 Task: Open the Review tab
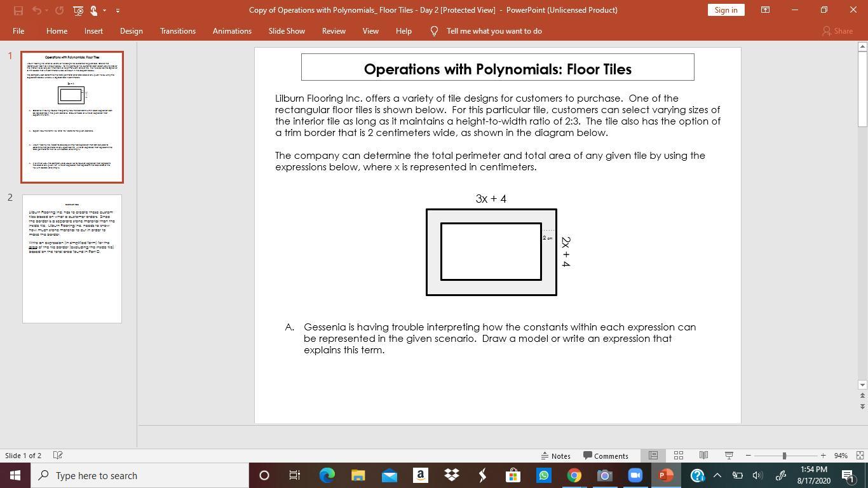[x=334, y=31]
